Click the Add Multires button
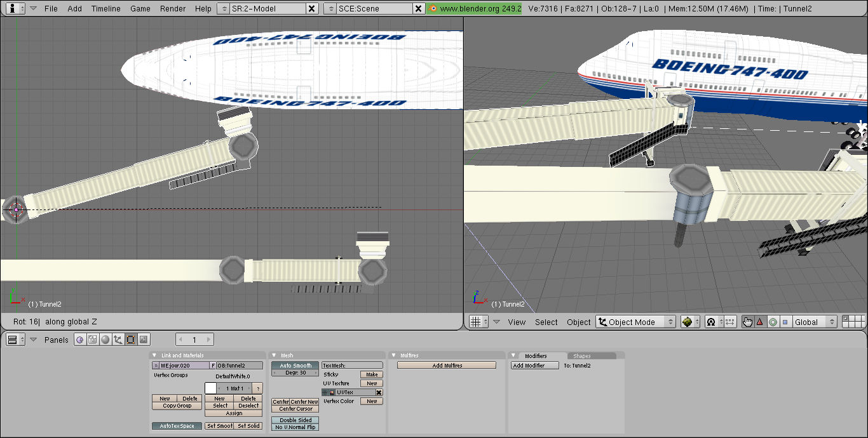This screenshot has width=868, height=438. pyautogui.click(x=447, y=366)
